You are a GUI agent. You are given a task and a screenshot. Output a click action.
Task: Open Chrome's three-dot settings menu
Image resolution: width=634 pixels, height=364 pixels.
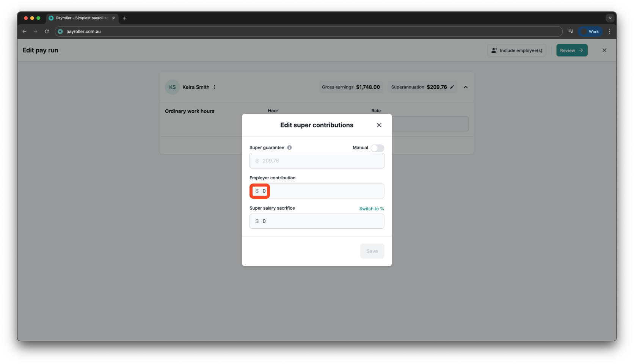point(610,31)
